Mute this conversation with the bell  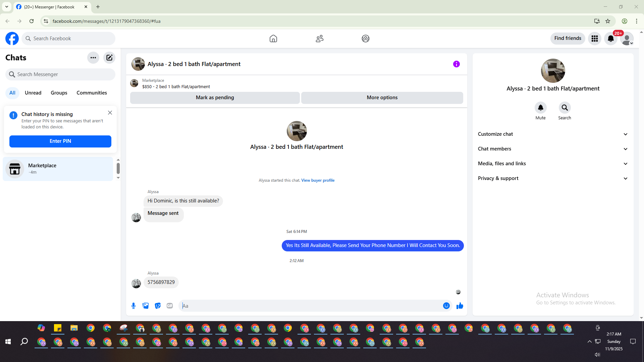pos(540,108)
